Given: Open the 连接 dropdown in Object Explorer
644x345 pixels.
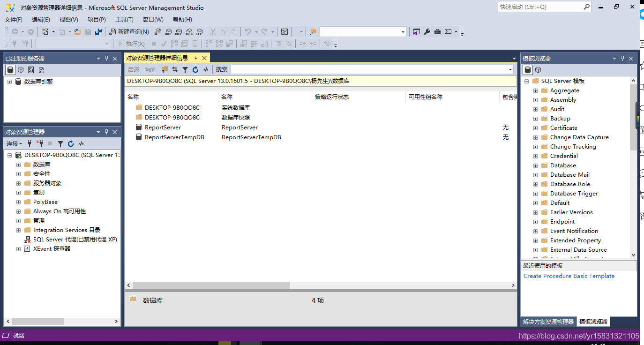Looking at the screenshot, I should coord(14,143).
